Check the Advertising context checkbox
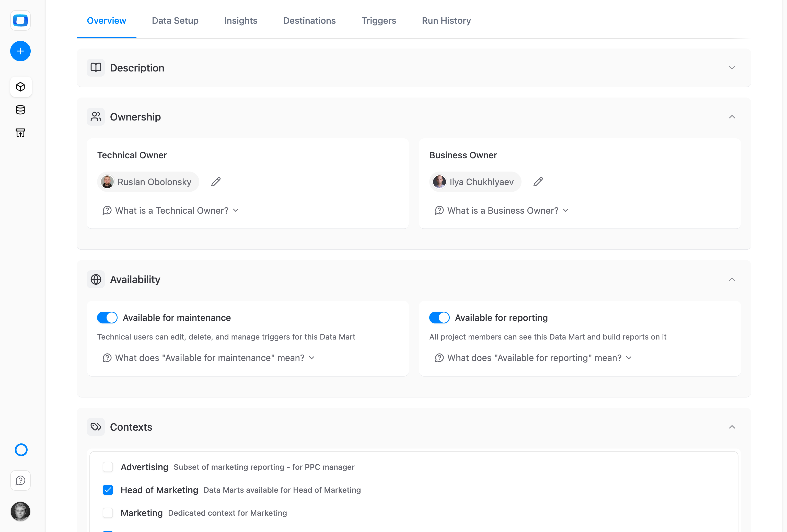Viewport: 787px width, 532px height. coord(108,467)
